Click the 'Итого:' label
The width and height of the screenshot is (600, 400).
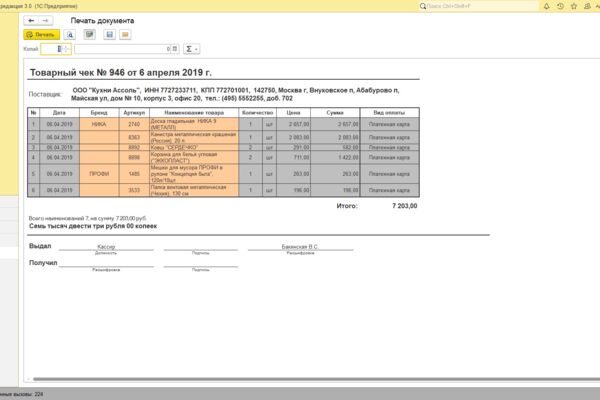[x=347, y=206]
